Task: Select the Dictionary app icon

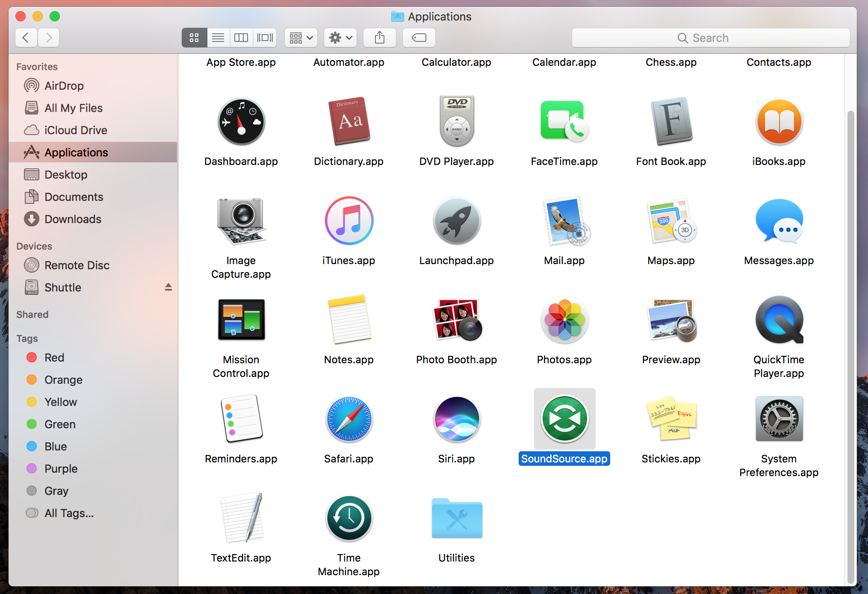Action: tap(349, 122)
